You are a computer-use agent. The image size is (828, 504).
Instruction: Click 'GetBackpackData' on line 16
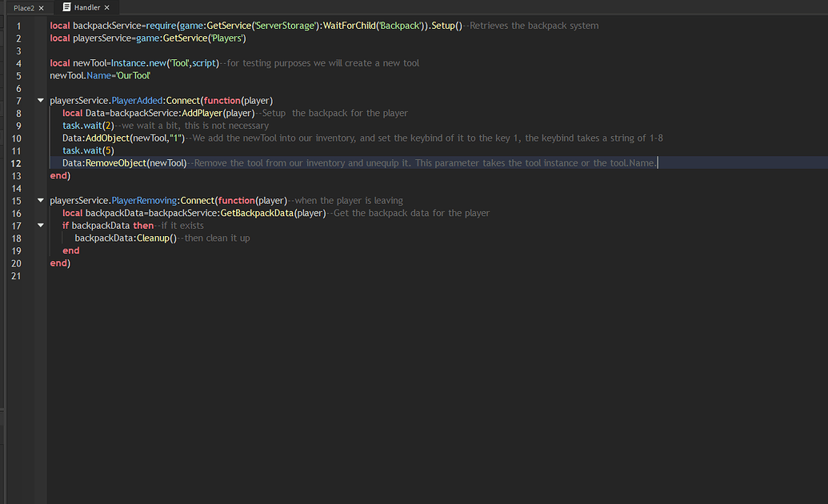[x=257, y=213]
